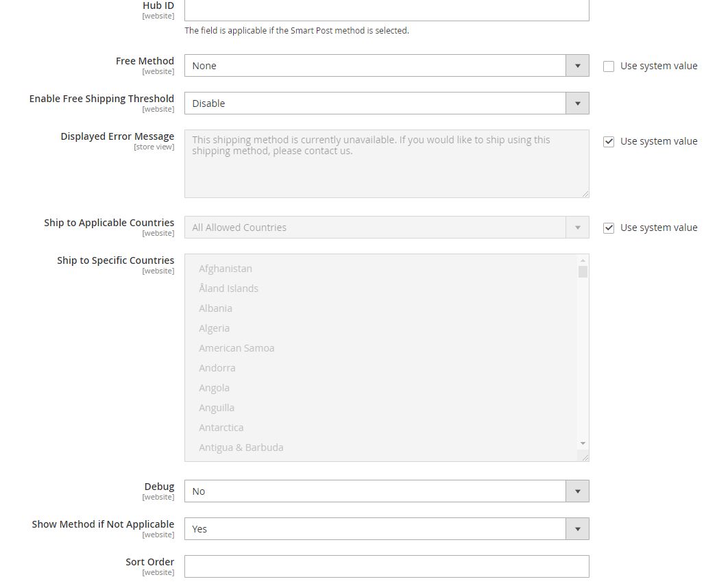
Task: Uncheck Use system value for Ship to Applicable Countries
Action: tap(608, 228)
